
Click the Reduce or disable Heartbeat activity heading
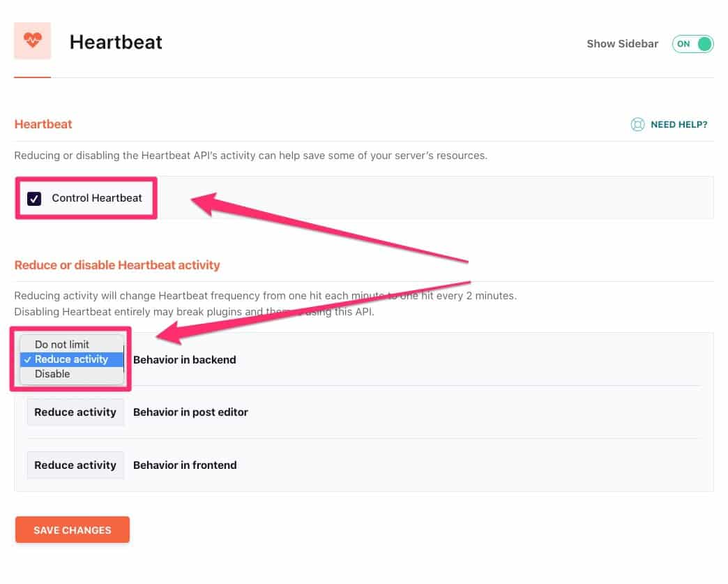point(117,265)
